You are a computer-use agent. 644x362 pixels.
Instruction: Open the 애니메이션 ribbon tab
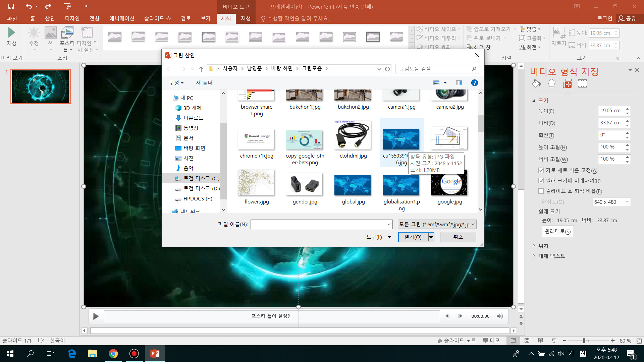click(x=122, y=18)
